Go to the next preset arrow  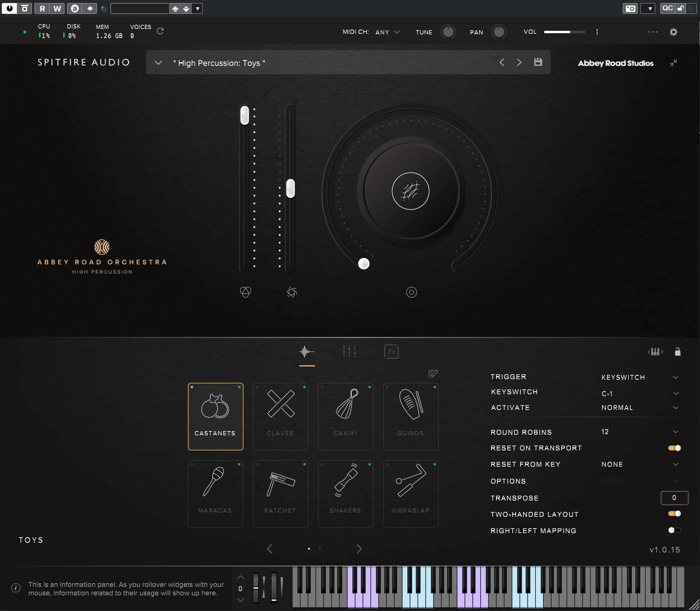point(519,62)
